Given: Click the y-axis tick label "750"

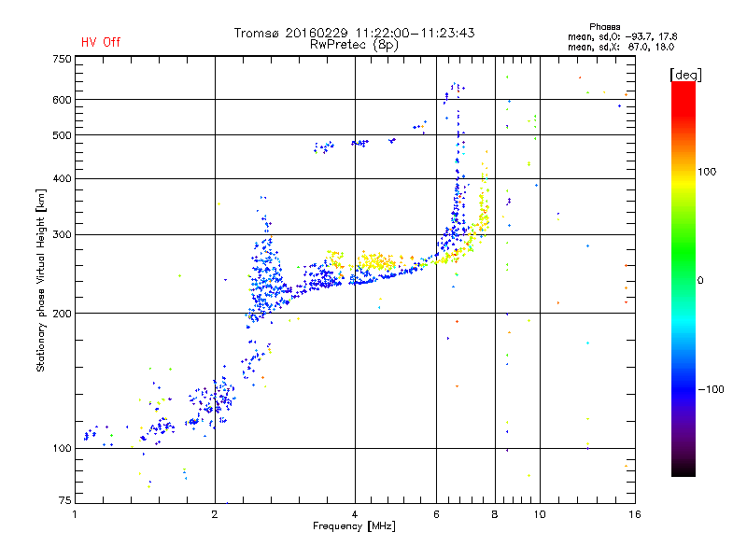Looking at the screenshot, I should click(62, 59).
